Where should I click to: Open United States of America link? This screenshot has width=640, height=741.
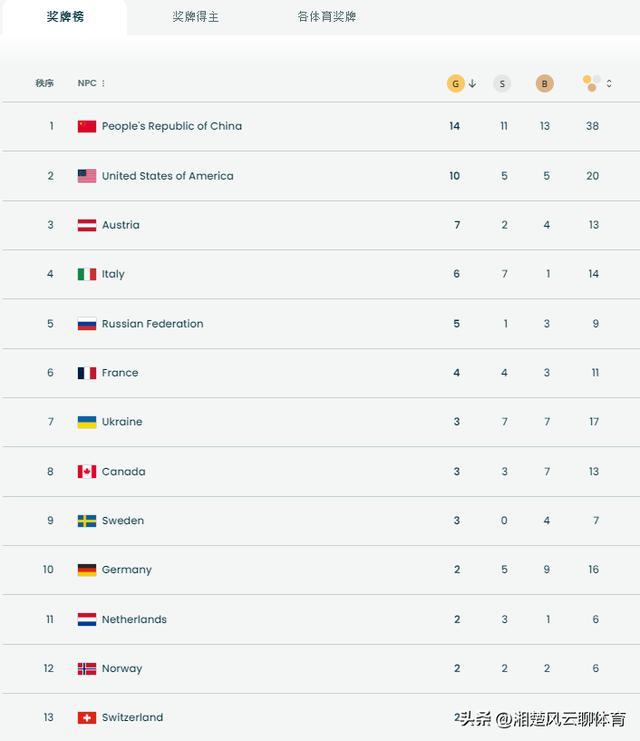click(x=167, y=176)
